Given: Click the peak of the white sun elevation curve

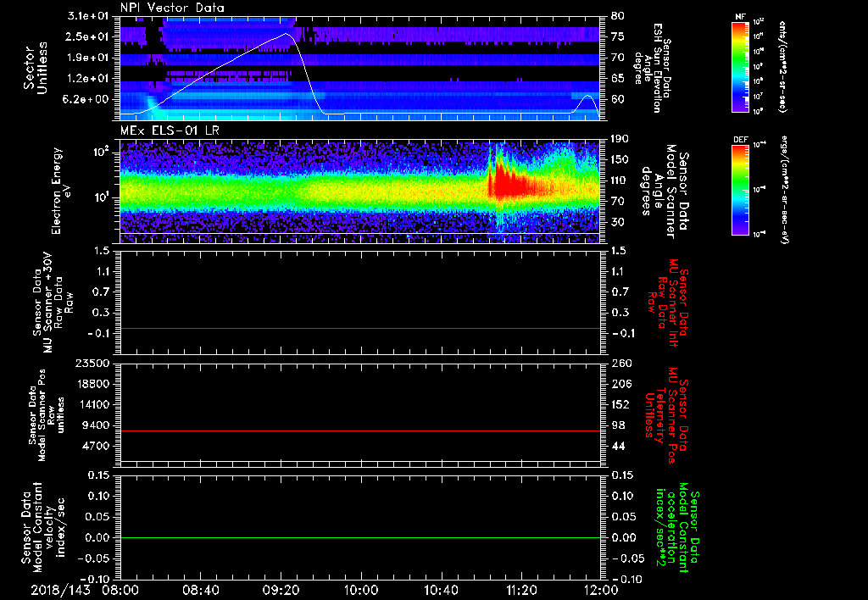Looking at the screenshot, I should (287, 34).
